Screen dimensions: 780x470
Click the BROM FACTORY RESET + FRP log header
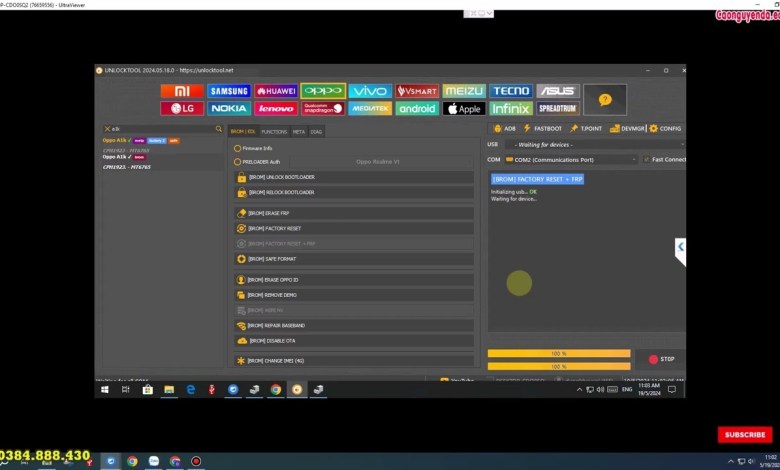click(x=537, y=179)
